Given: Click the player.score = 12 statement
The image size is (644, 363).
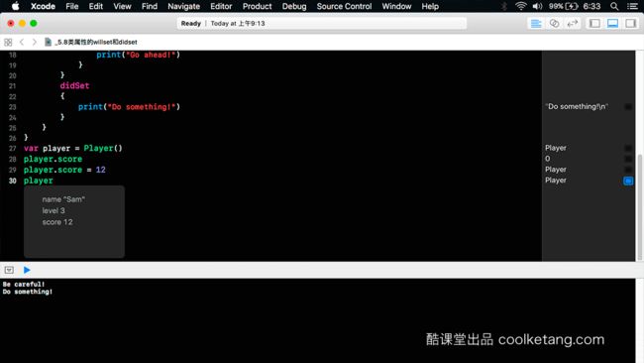Looking at the screenshot, I should coord(64,170).
